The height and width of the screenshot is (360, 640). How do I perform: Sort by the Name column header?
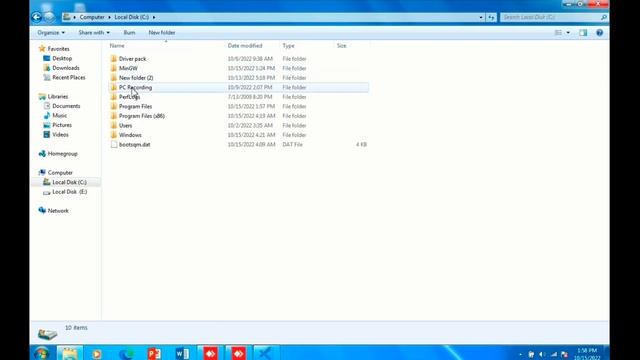pyautogui.click(x=117, y=46)
